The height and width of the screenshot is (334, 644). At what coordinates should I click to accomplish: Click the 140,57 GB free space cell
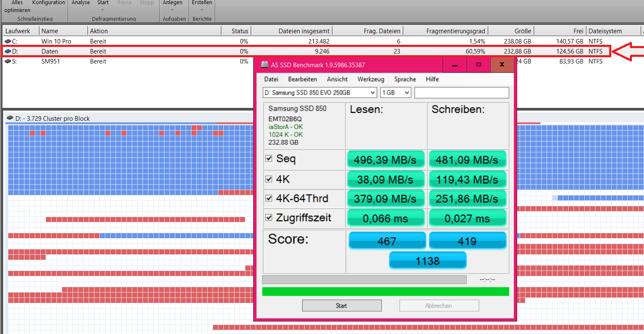tap(569, 41)
